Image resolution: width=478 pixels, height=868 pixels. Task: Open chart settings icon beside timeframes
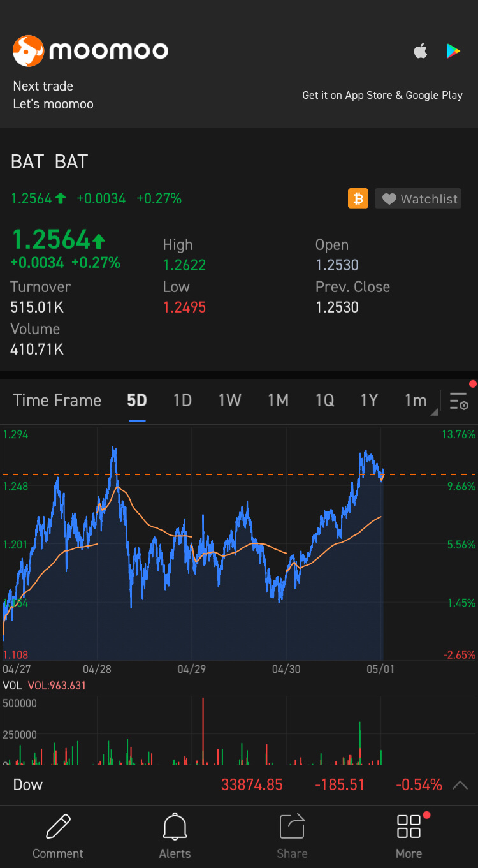(x=459, y=401)
